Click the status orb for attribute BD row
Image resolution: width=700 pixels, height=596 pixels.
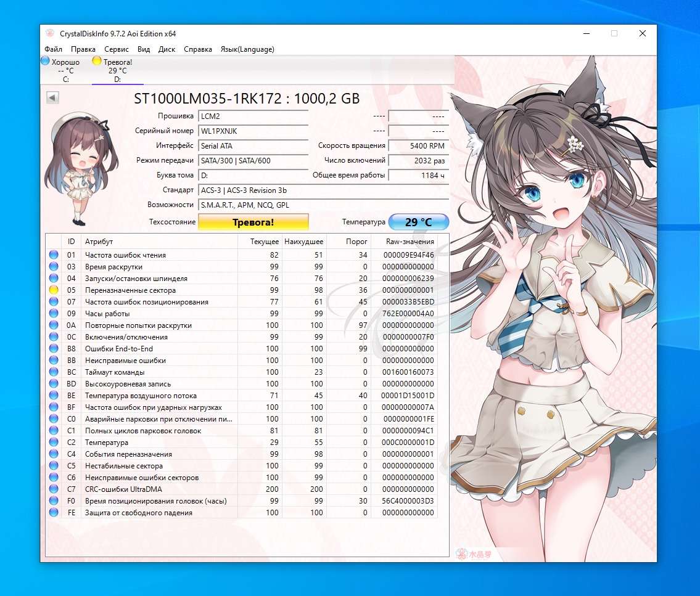tap(54, 383)
